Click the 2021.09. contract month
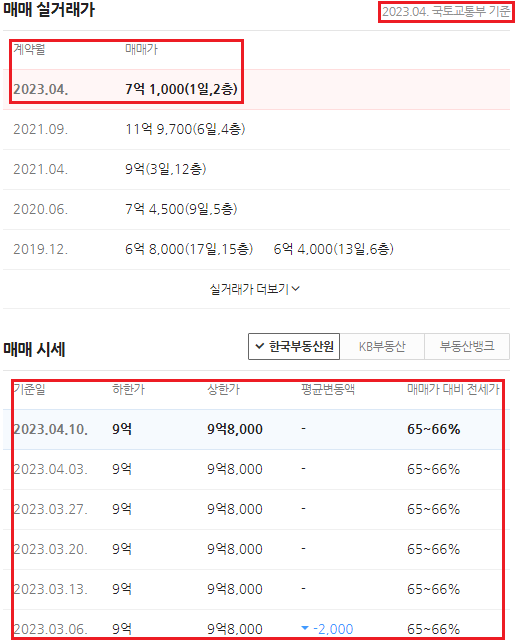515x640 pixels. point(40,129)
